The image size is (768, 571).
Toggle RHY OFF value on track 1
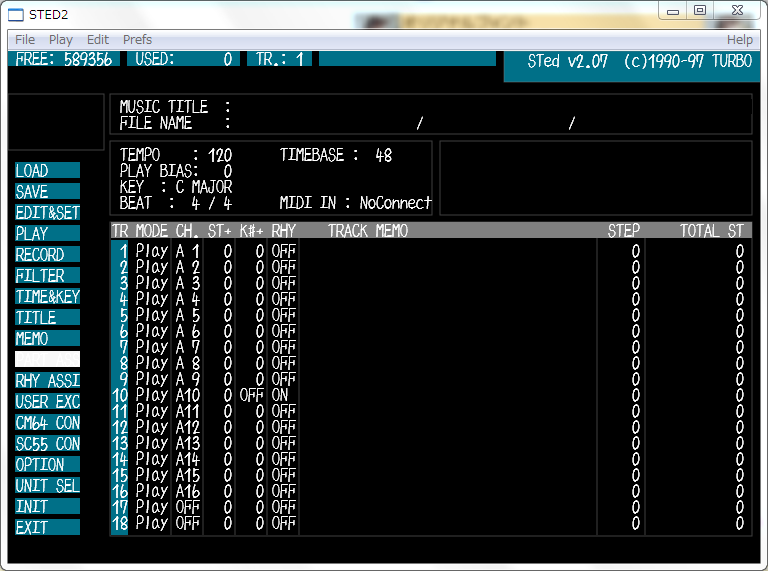pyautogui.click(x=284, y=251)
